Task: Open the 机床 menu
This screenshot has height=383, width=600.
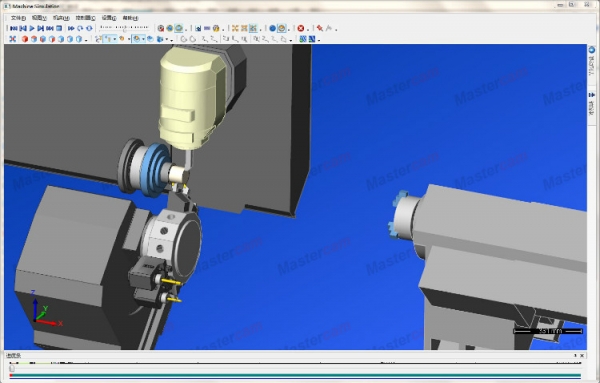Action: click(x=61, y=18)
